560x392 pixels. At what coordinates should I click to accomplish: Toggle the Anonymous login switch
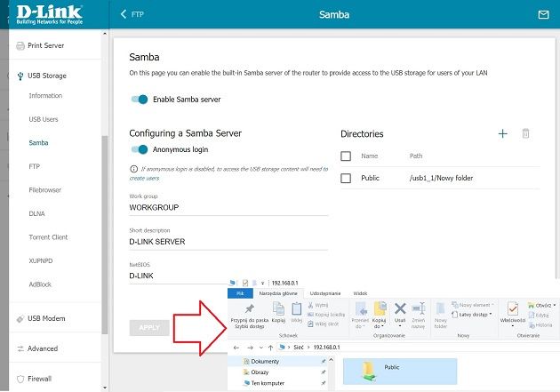(x=140, y=149)
